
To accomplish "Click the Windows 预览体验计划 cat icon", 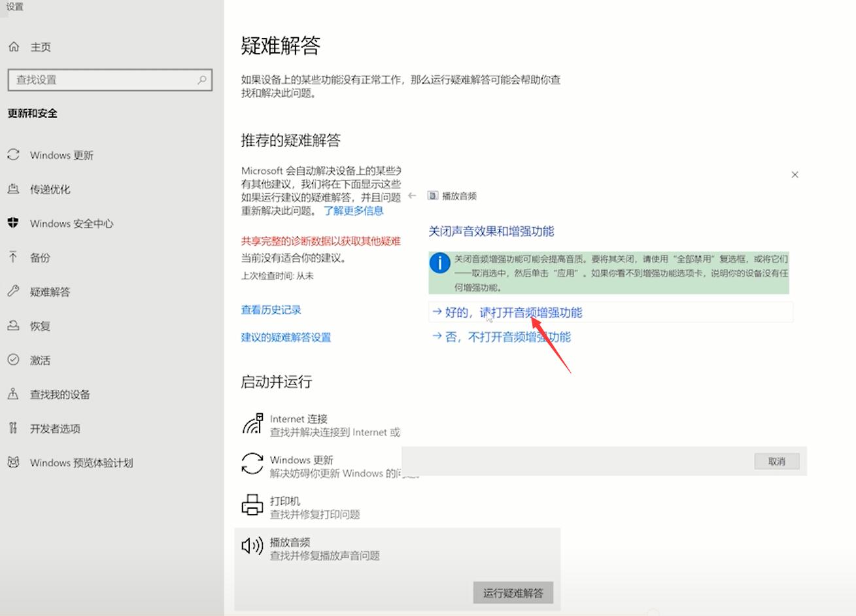I will coord(13,462).
